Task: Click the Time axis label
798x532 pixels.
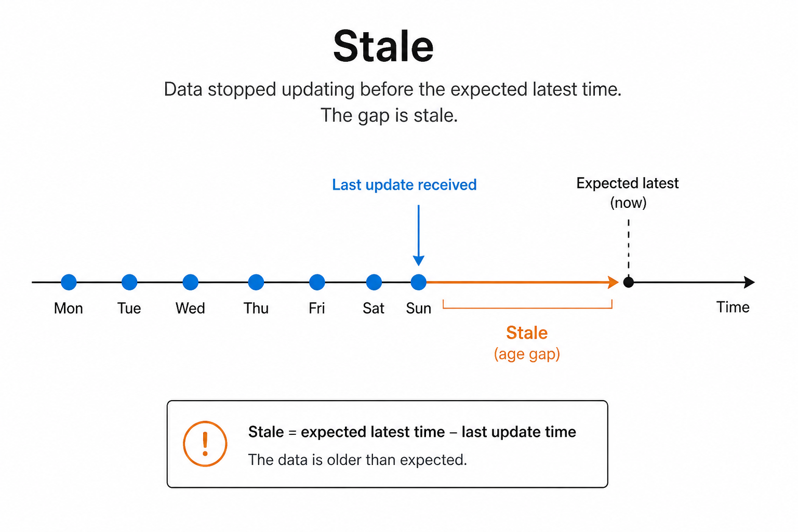Action: [733, 307]
